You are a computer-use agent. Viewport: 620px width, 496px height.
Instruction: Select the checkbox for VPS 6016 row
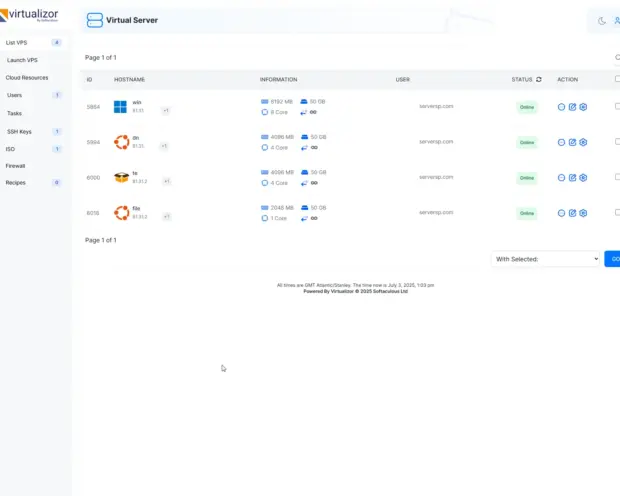pyautogui.click(x=617, y=212)
